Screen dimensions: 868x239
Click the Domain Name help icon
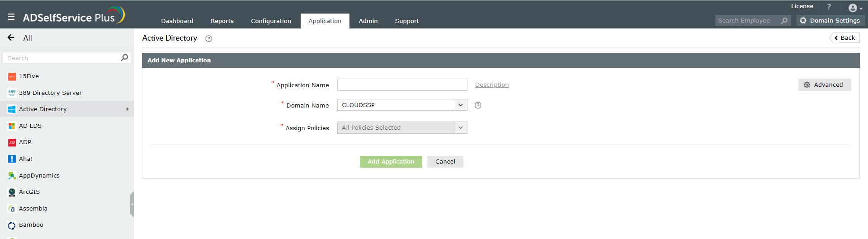[x=478, y=105]
